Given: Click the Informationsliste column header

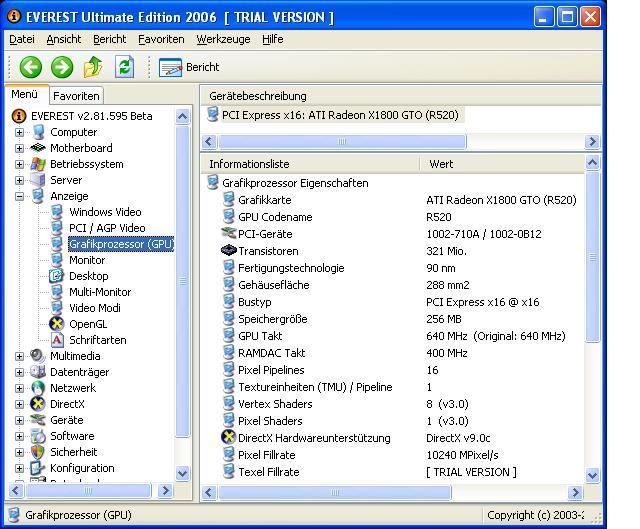Looking at the screenshot, I should pyautogui.click(x=310, y=164).
